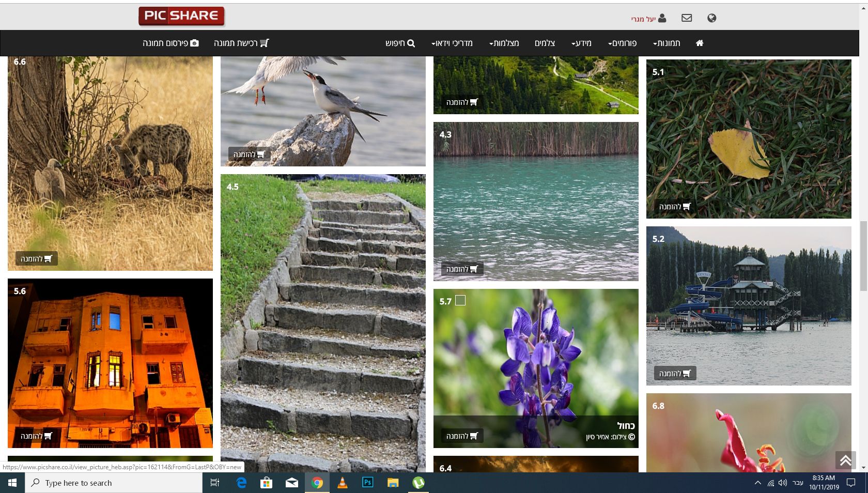
Task: Open Photoshop from the taskbar
Action: click(x=367, y=483)
